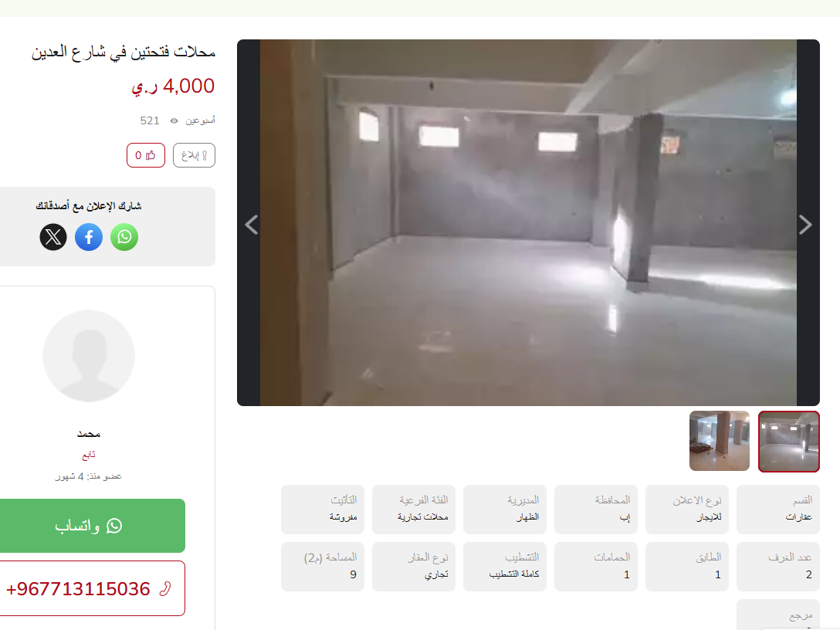Share listing on Facebook icon
This screenshot has width=840, height=630.
tap(89, 237)
